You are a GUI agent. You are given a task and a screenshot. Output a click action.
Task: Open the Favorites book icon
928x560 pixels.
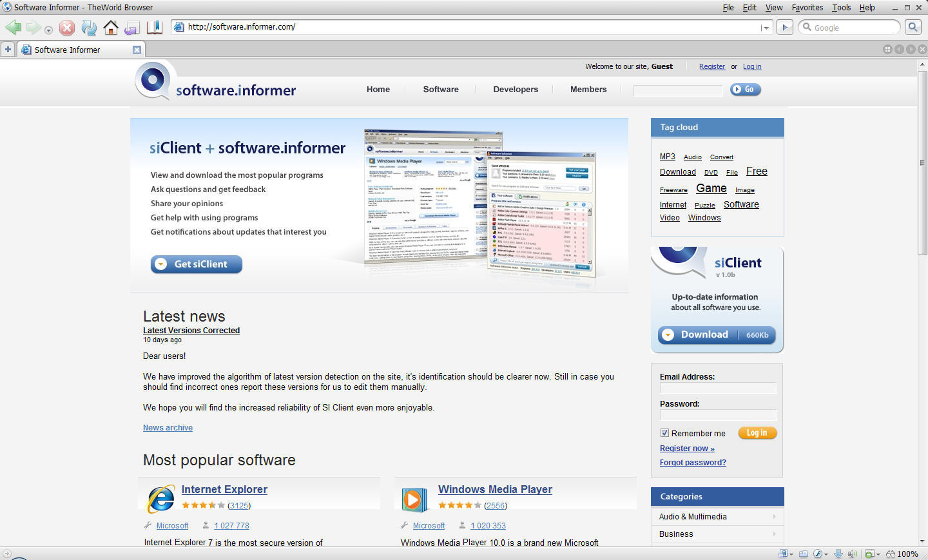tap(154, 27)
